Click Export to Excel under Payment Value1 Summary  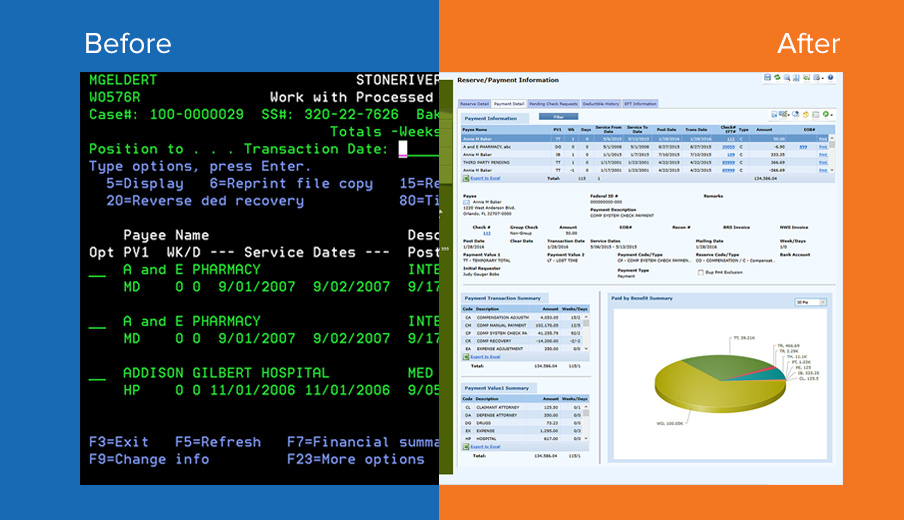(485, 447)
